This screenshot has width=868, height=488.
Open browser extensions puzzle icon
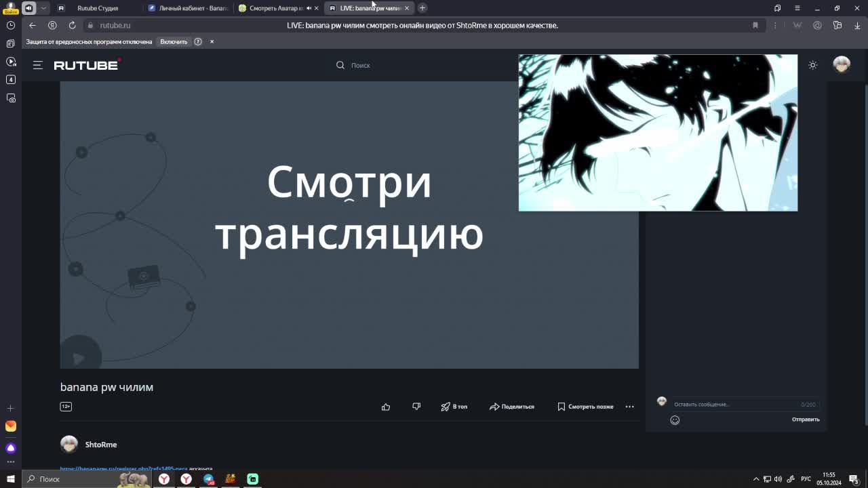pyautogui.click(x=837, y=25)
